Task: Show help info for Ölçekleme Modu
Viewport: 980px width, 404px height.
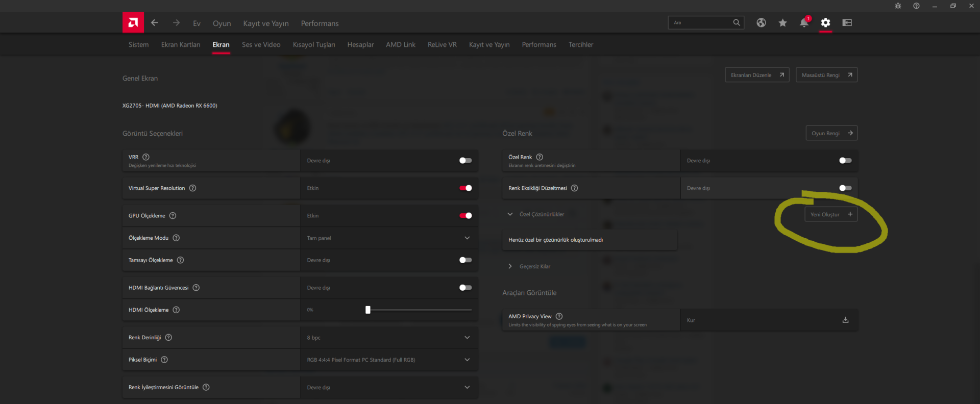Action: click(176, 238)
